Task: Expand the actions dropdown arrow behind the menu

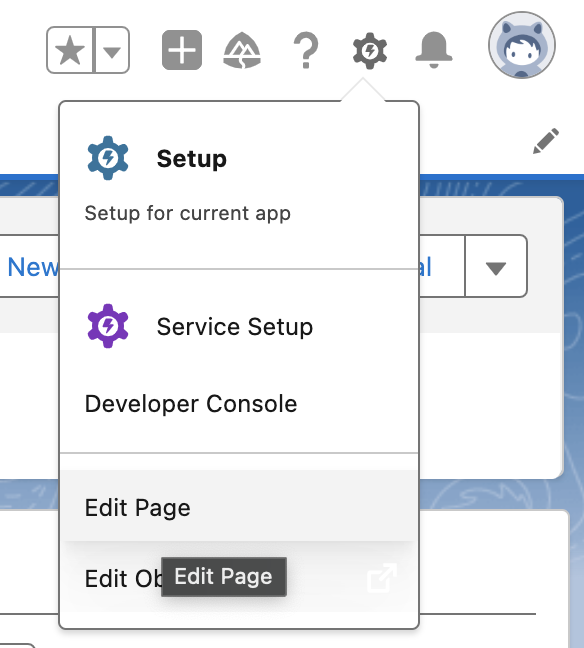Action: pos(496,267)
